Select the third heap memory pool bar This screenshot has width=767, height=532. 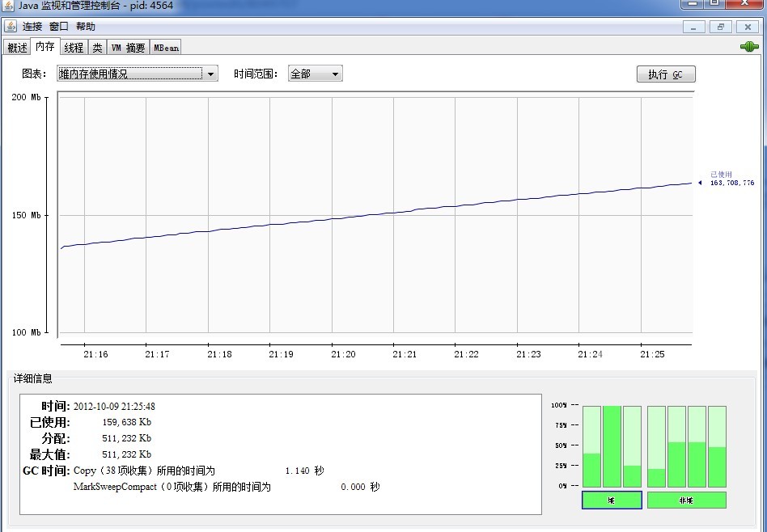tap(632, 445)
